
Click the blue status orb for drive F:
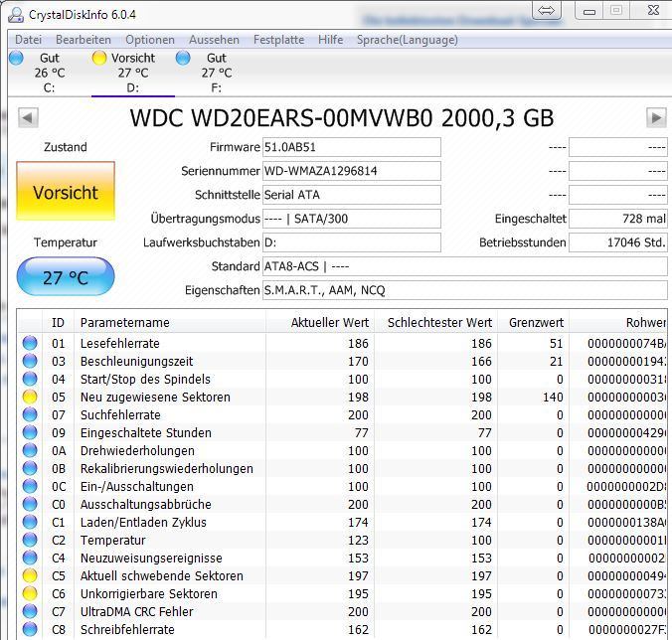(183, 58)
